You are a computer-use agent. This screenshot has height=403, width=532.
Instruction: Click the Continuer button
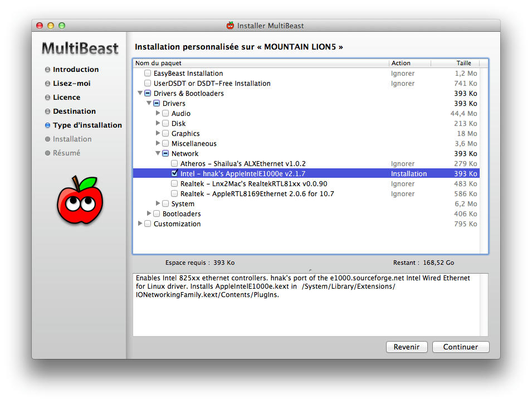point(460,347)
